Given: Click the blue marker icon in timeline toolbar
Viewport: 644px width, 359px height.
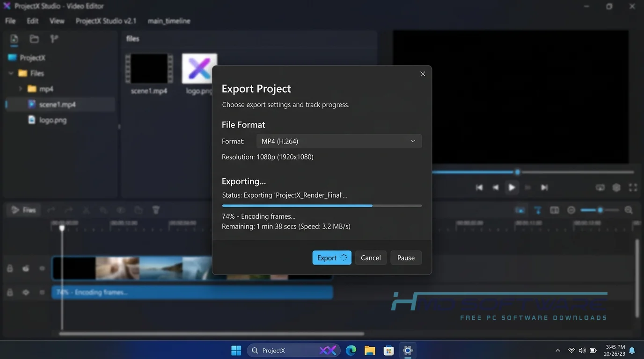Looking at the screenshot, I should tap(538, 210).
